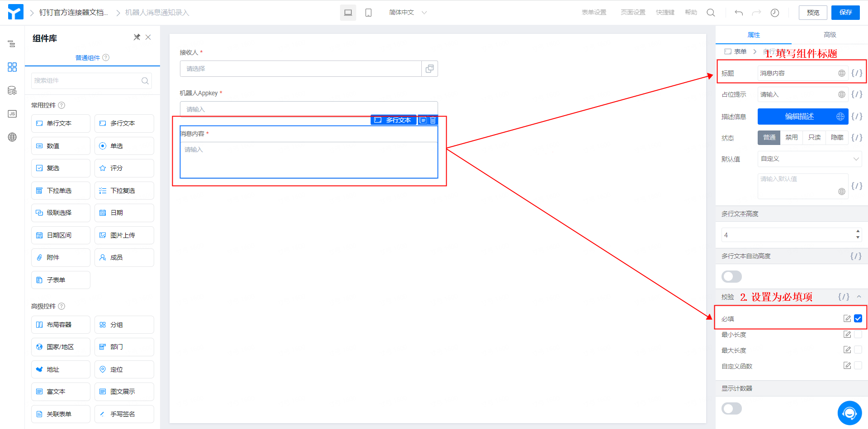Click the 预览 preview button
The width and height of the screenshot is (868, 429).
pyautogui.click(x=813, y=13)
